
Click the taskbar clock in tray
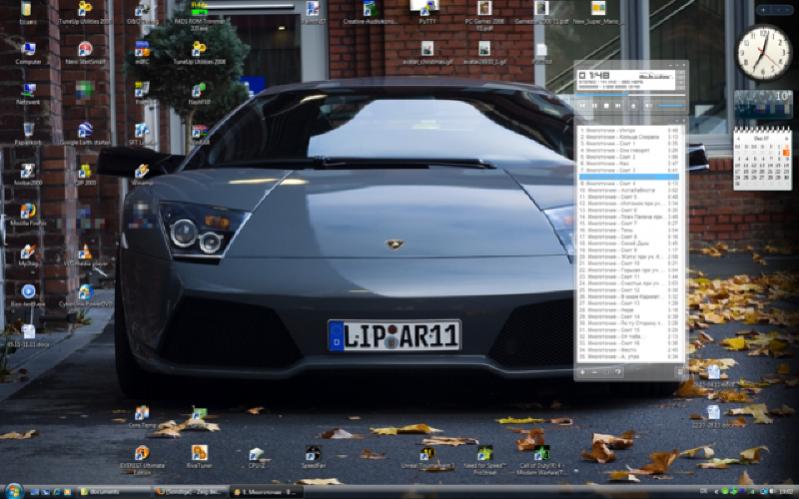(786, 491)
